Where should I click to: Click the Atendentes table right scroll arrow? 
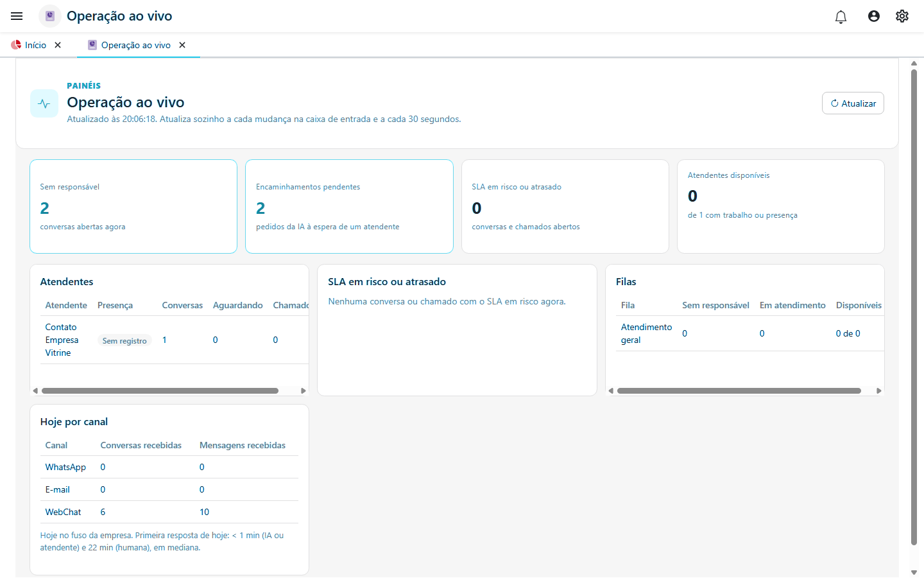[304, 390]
